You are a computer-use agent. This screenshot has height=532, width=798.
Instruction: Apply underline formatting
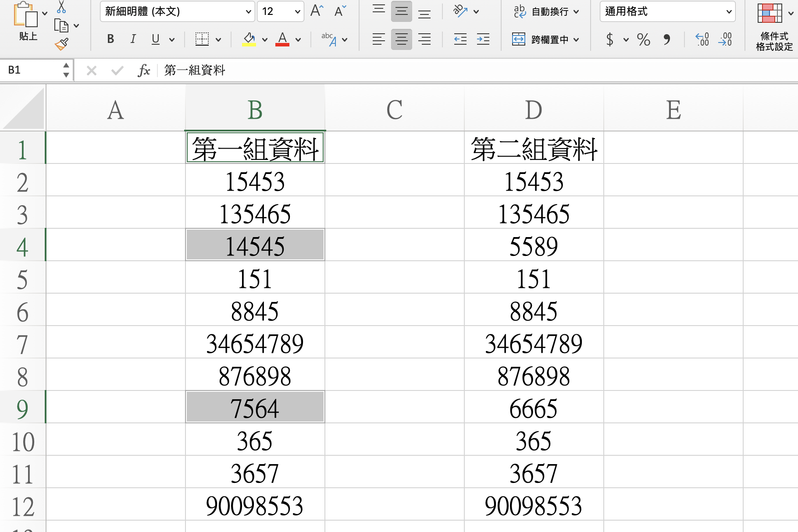click(x=156, y=39)
